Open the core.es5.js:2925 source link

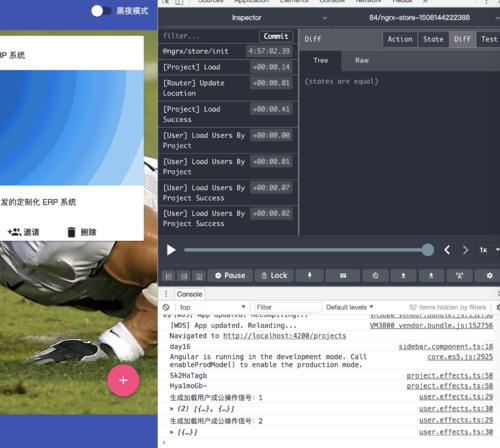point(460,357)
